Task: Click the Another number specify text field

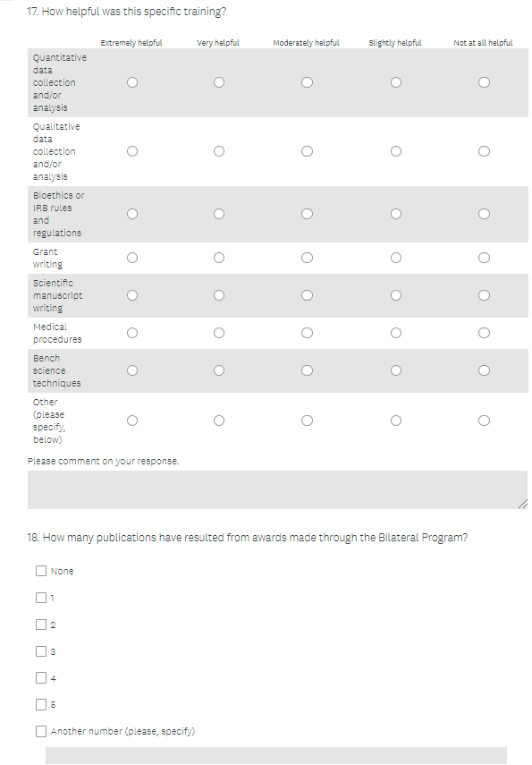Action: (x=276, y=756)
